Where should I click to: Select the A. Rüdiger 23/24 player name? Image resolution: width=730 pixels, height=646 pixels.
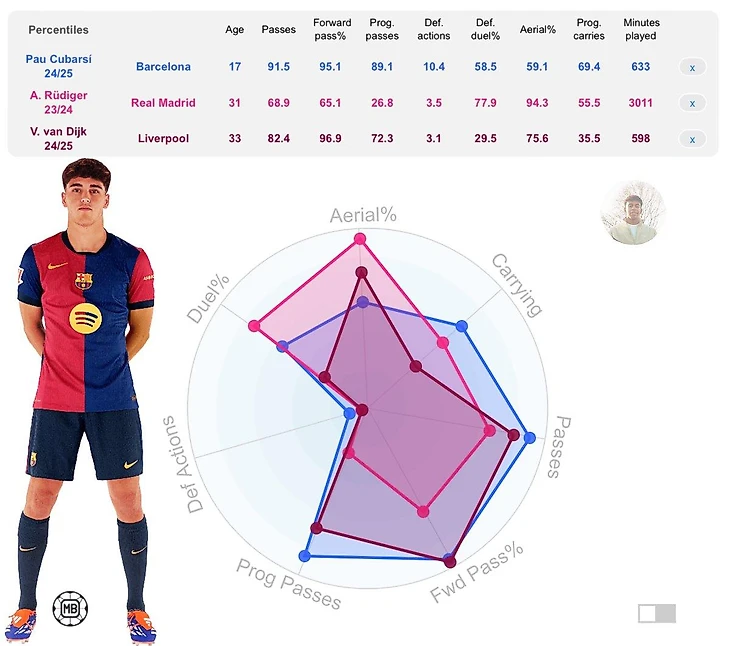(x=58, y=102)
